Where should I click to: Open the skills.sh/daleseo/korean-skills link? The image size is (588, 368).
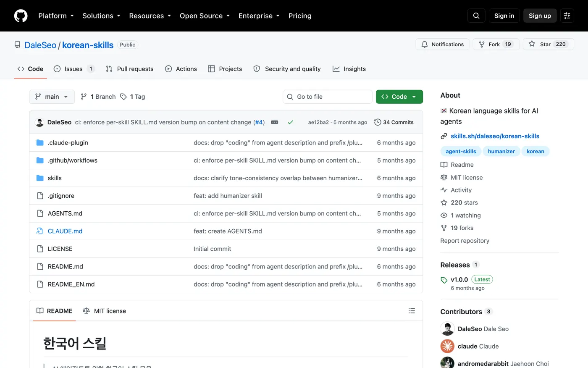495,136
